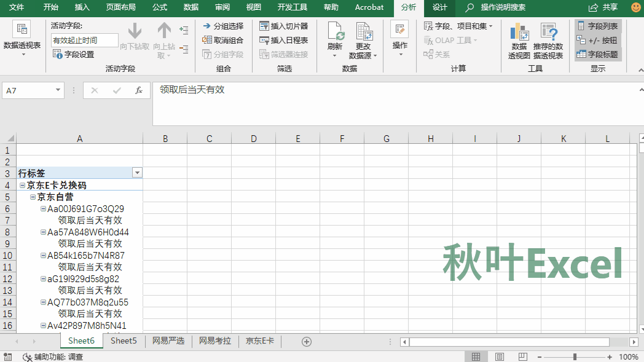Click the zoom slider handle
This screenshot has width=644, height=362.
click(575, 356)
